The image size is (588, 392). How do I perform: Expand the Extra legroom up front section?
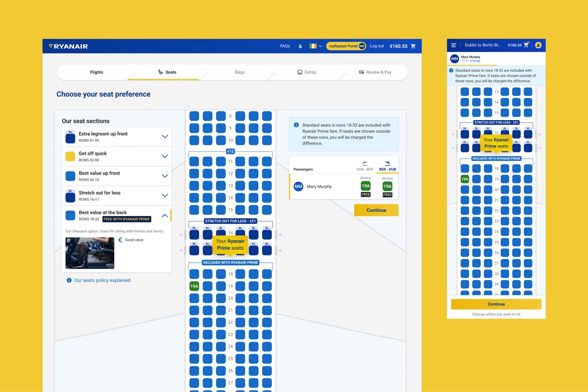pyautogui.click(x=165, y=137)
